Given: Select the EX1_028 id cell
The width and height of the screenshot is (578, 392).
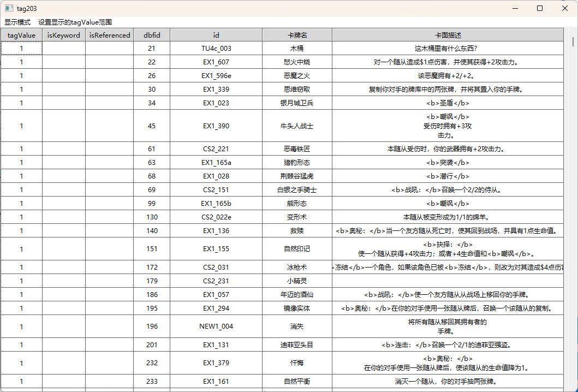Looking at the screenshot, I should [216, 176].
